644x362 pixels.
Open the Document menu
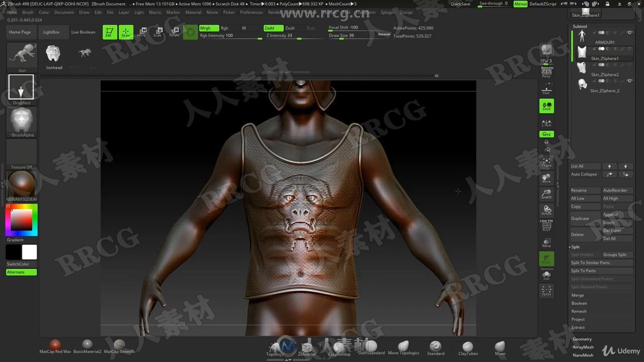click(x=64, y=12)
